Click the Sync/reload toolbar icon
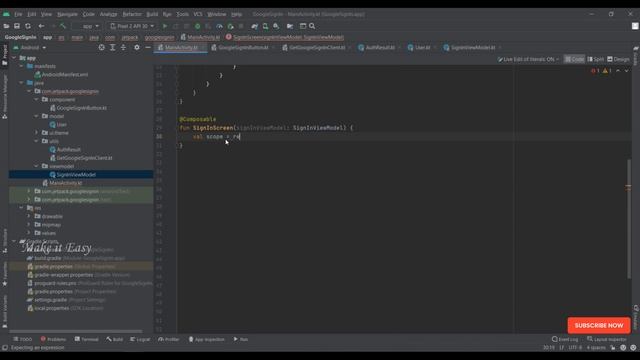Screen dimensions: 640x360 tap(28, 26)
